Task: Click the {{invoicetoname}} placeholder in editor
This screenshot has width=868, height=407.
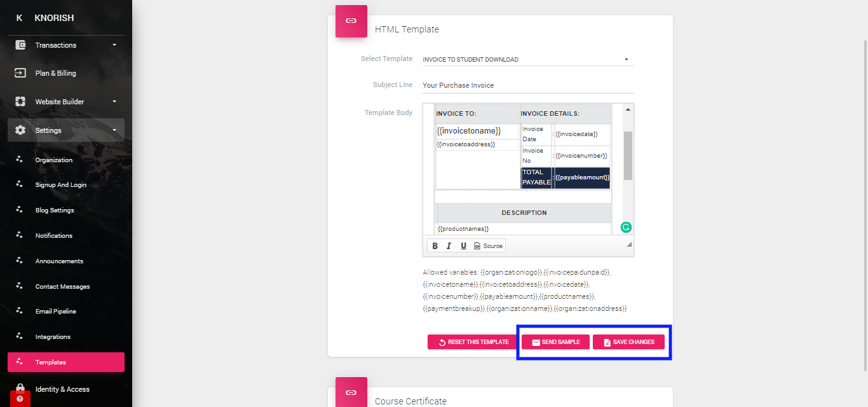Action: click(469, 131)
